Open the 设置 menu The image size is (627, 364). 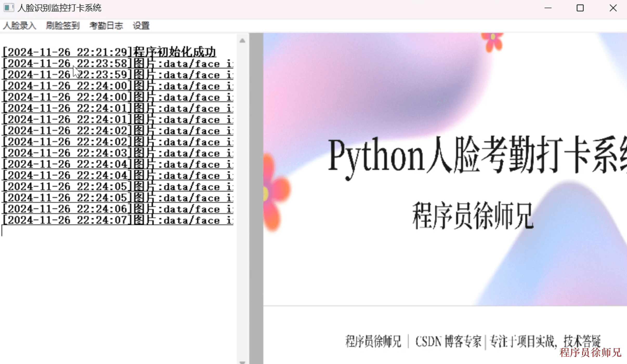click(141, 25)
